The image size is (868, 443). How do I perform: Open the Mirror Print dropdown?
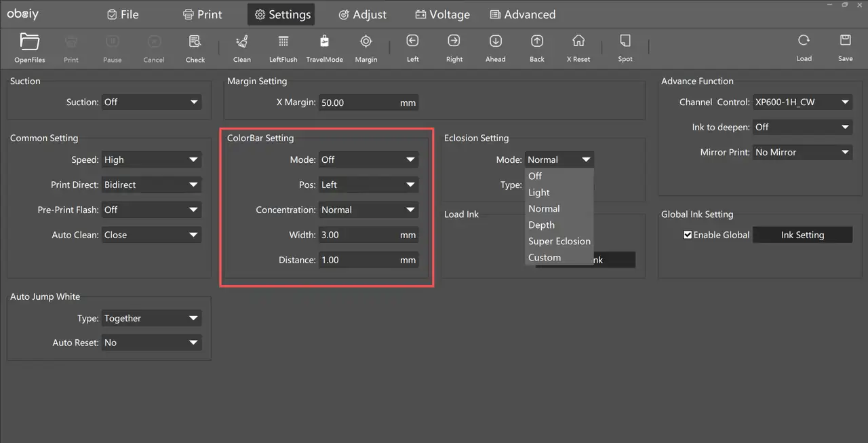[802, 152]
